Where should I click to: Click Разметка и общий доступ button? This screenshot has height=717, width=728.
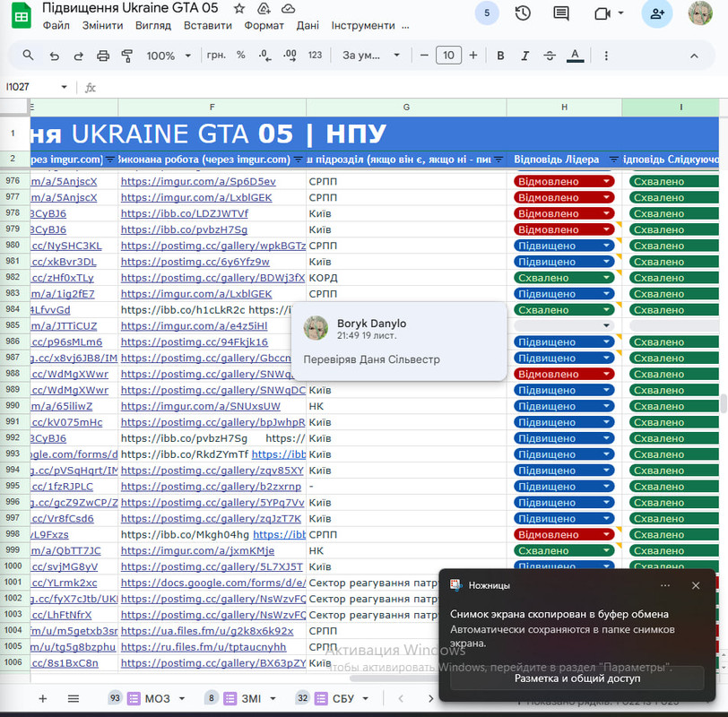tap(577, 678)
